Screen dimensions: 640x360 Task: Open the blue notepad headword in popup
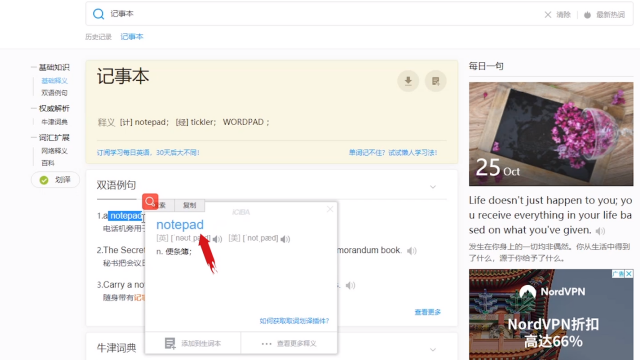click(x=180, y=224)
